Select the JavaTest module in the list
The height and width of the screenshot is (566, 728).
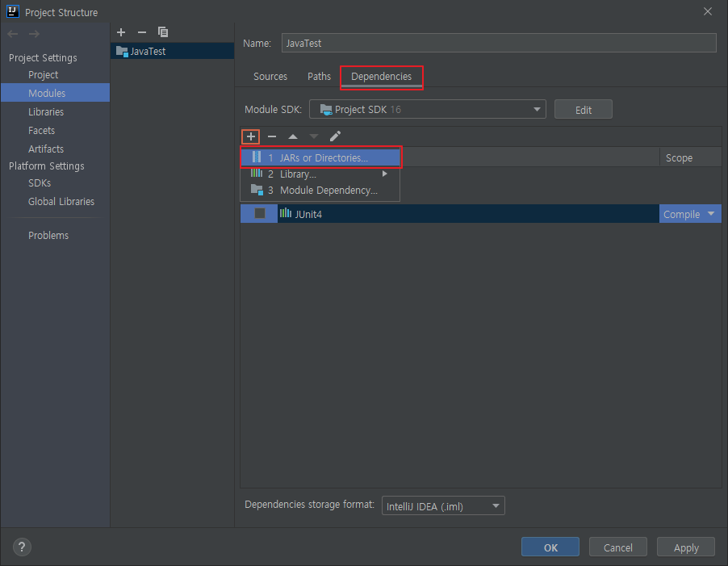(x=172, y=51)
